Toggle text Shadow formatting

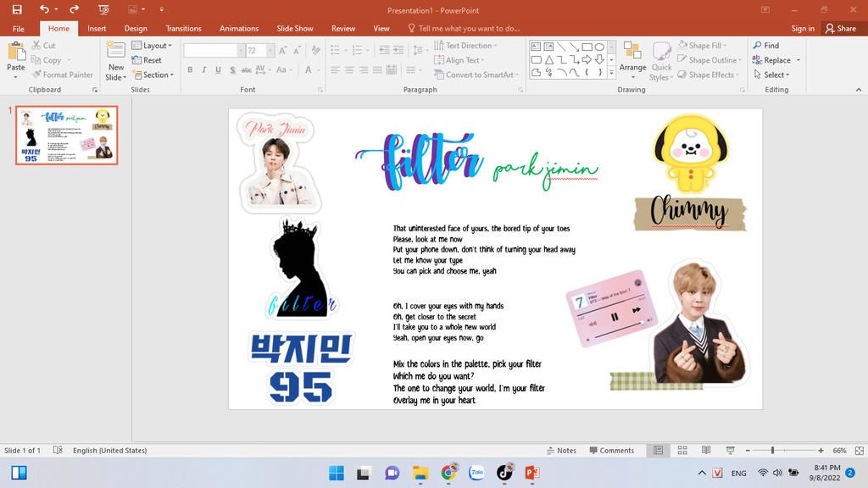(232, 69)
